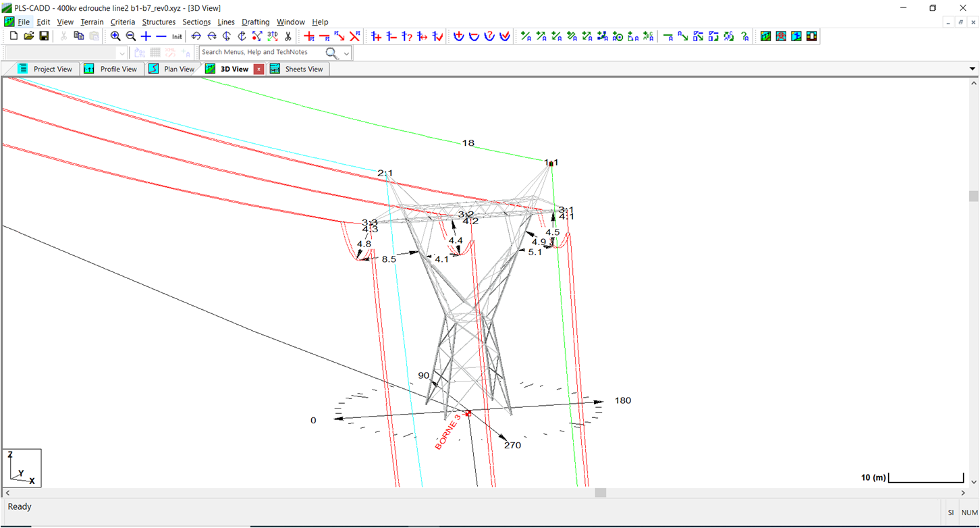Expand the view tabs list arrow

[972, 69]
